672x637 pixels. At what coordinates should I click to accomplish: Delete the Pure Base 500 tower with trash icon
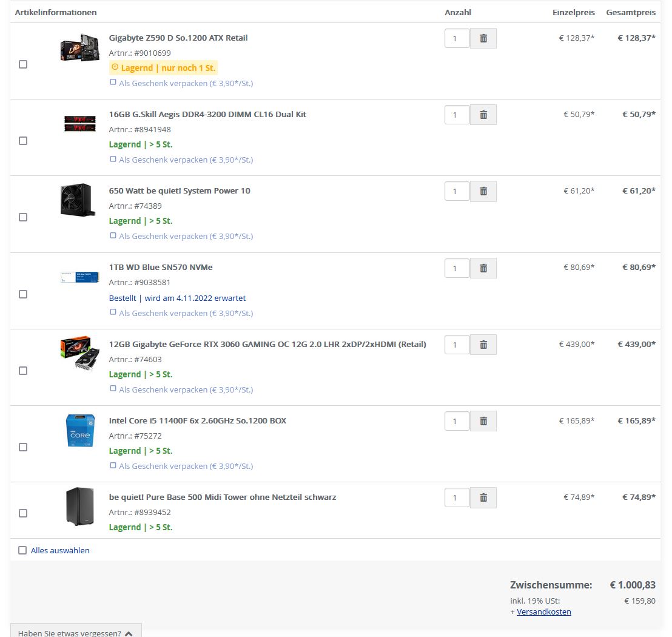[x=483, y=497]
